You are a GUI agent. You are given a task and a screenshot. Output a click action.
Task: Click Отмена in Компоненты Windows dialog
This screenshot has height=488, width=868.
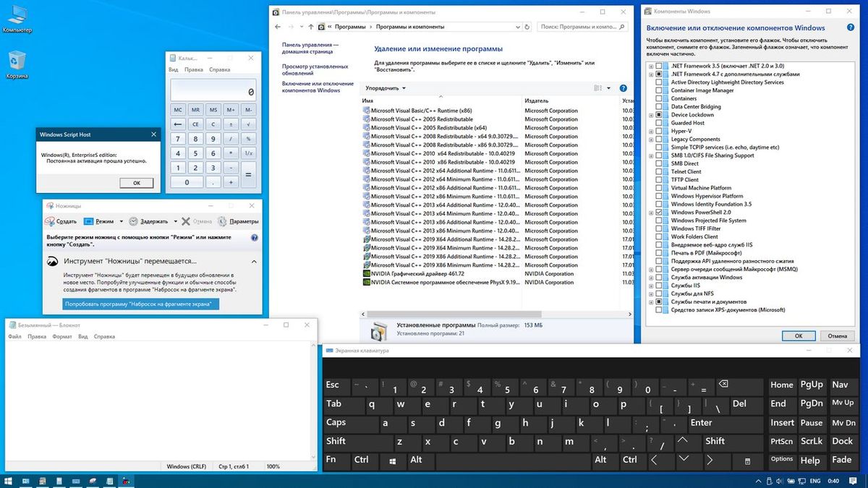click(x=838, y=335)
